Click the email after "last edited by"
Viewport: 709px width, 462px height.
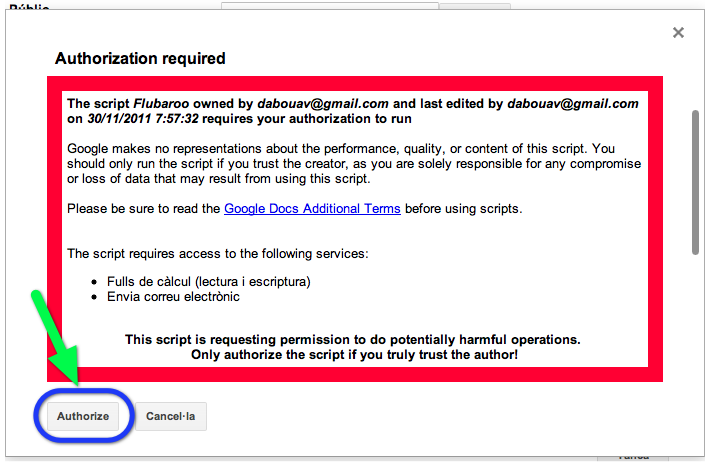(571, 103)
